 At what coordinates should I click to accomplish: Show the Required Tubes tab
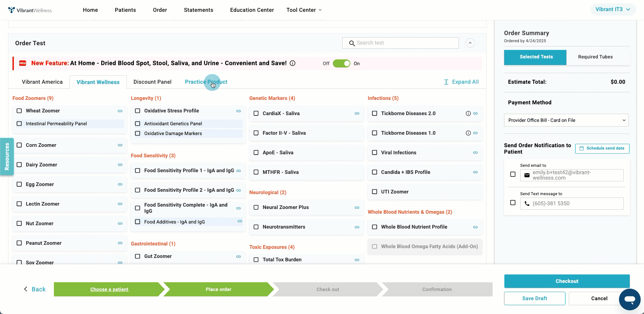click(595, 57)
